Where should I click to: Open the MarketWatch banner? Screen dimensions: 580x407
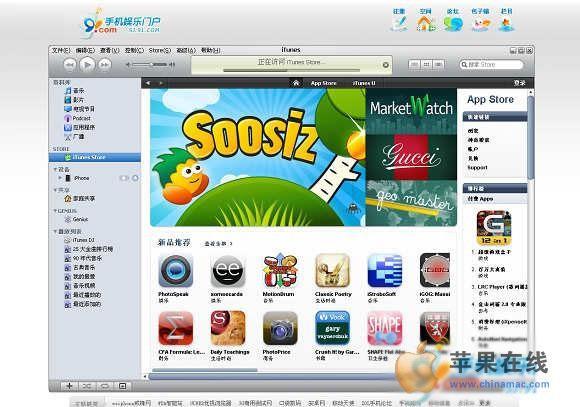click(x=411, y=111)
